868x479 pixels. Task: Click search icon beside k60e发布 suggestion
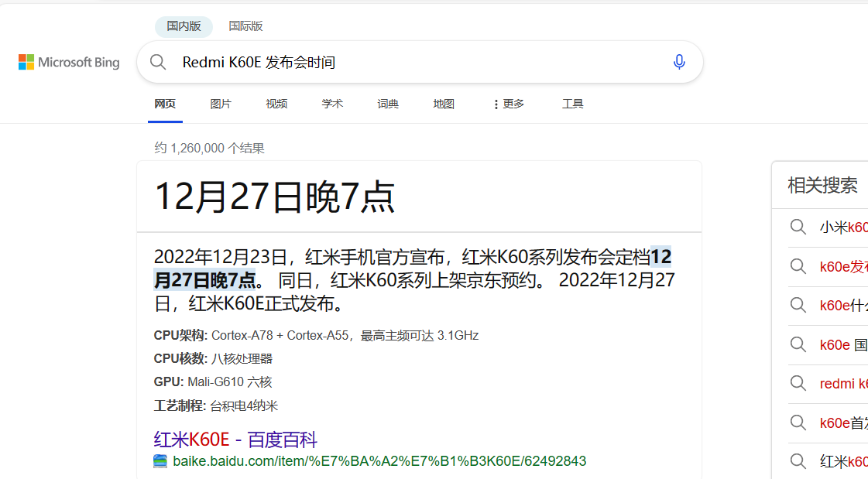(x=798, y=266)
